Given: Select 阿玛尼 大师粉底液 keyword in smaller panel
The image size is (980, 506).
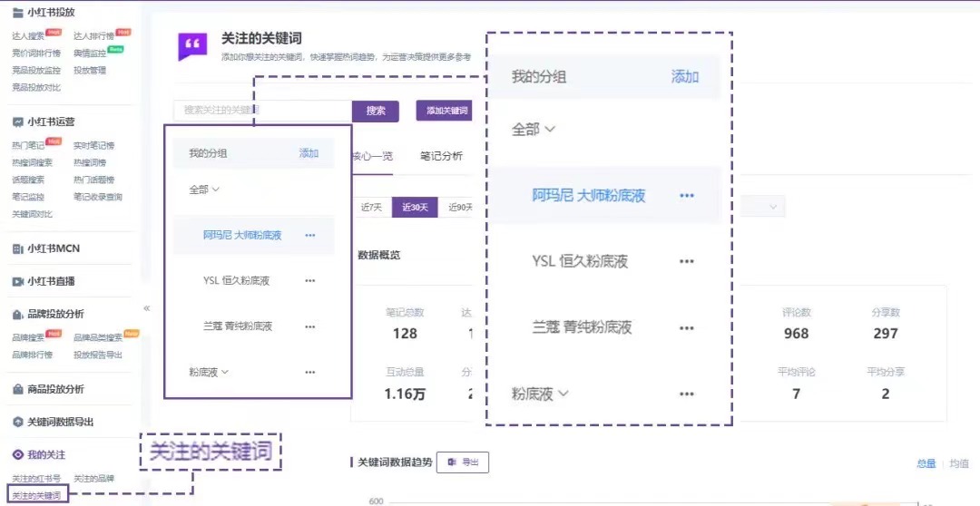Looking at the screenshot, I should [242, 236].
